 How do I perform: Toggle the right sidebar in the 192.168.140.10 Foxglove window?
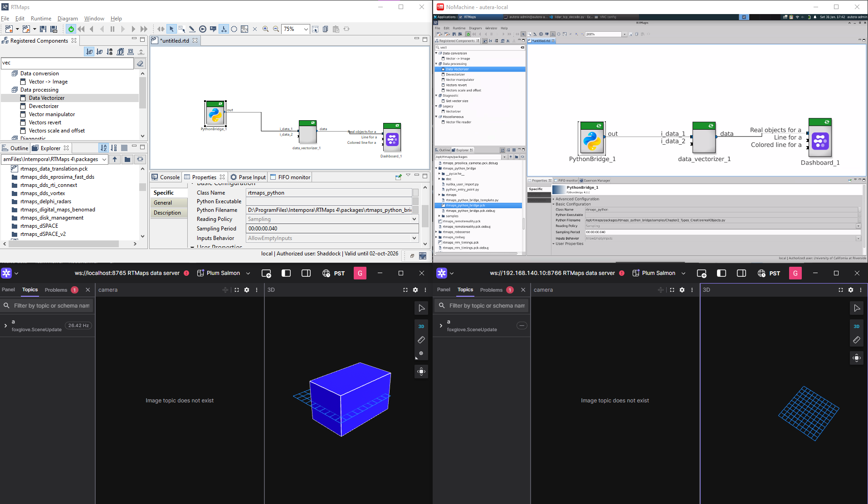741,273
